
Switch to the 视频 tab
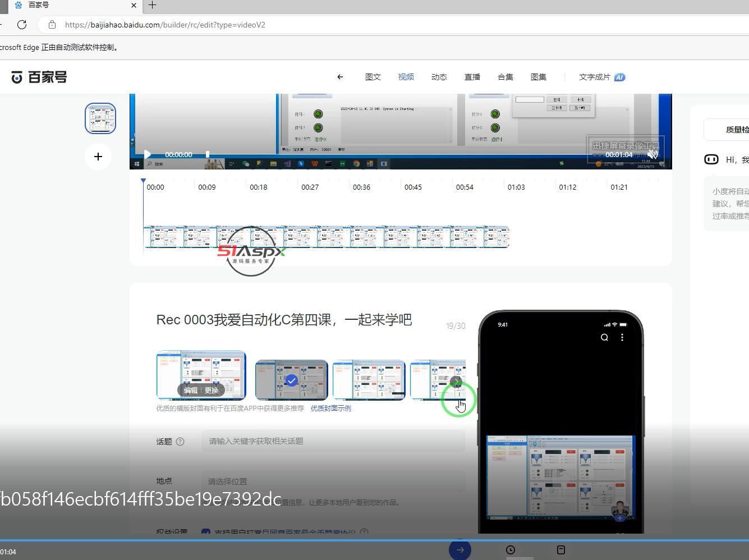click(x=406, y=77)
